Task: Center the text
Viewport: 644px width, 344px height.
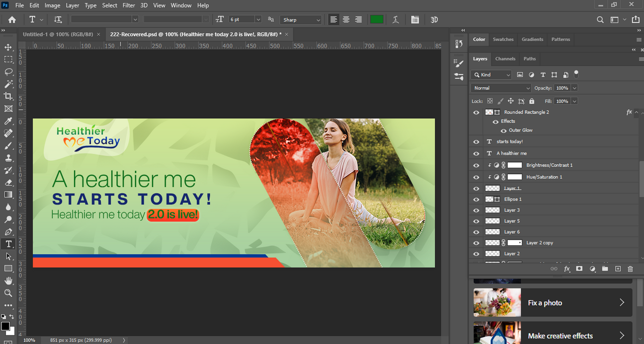Action: [x=346, y=20]
